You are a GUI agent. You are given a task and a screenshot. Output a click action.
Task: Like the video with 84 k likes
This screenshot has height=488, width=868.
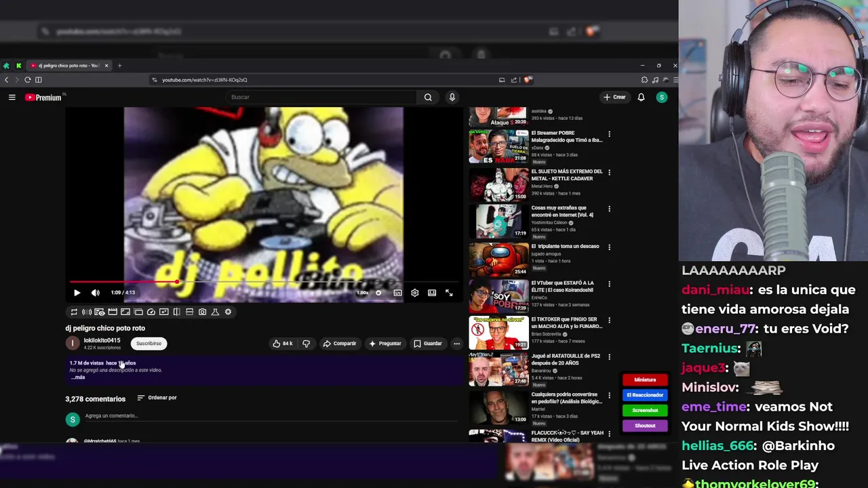point(283,344)
